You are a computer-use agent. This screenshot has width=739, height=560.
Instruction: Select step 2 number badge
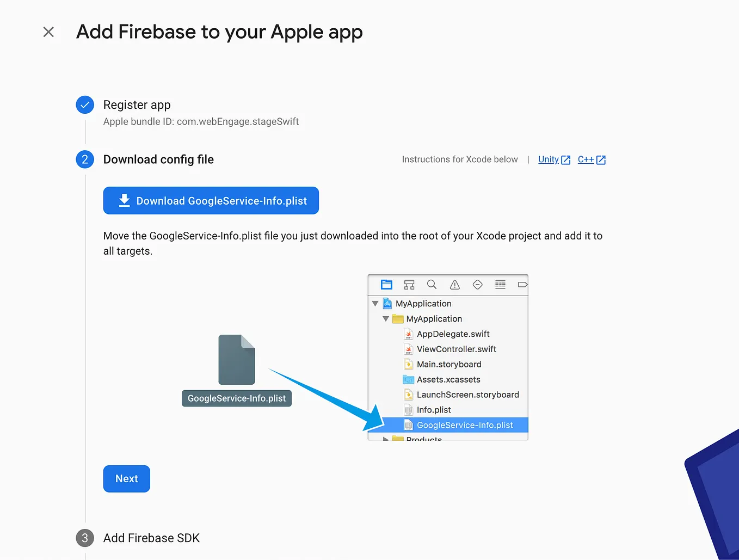coord(85,159)
